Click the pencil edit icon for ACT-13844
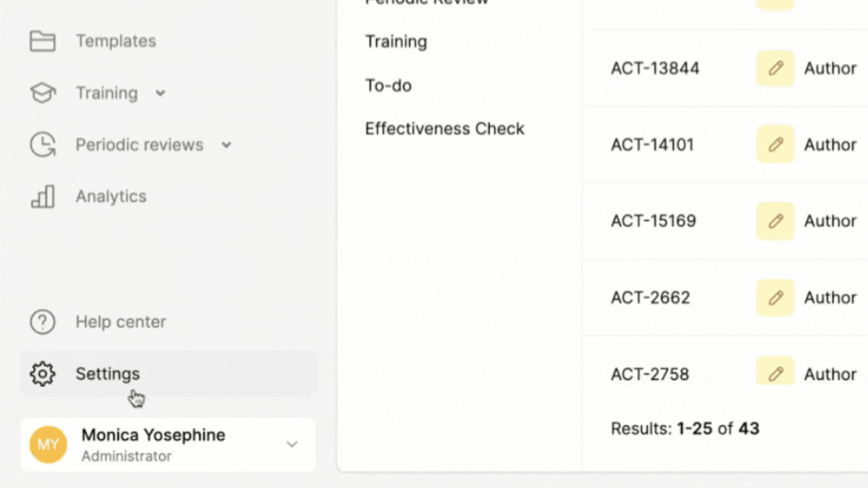Image resolution: width=868 pixels, height=488 pixels. (x=775, y=68)
